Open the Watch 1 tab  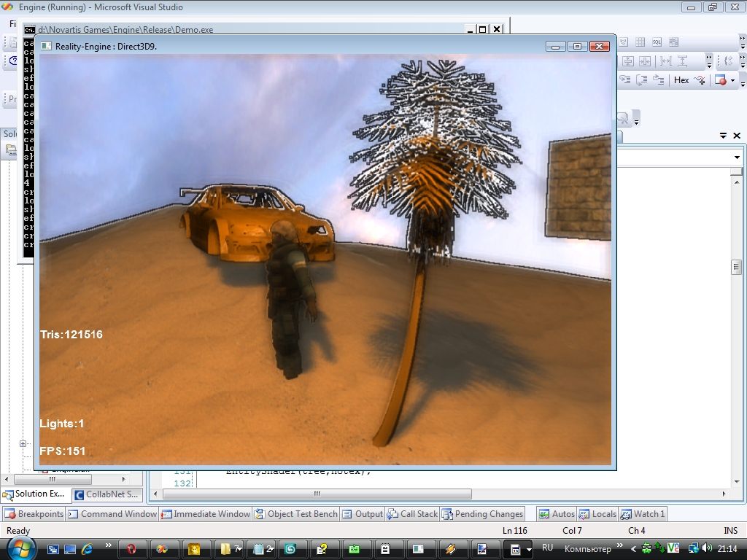tap(643, 514)
